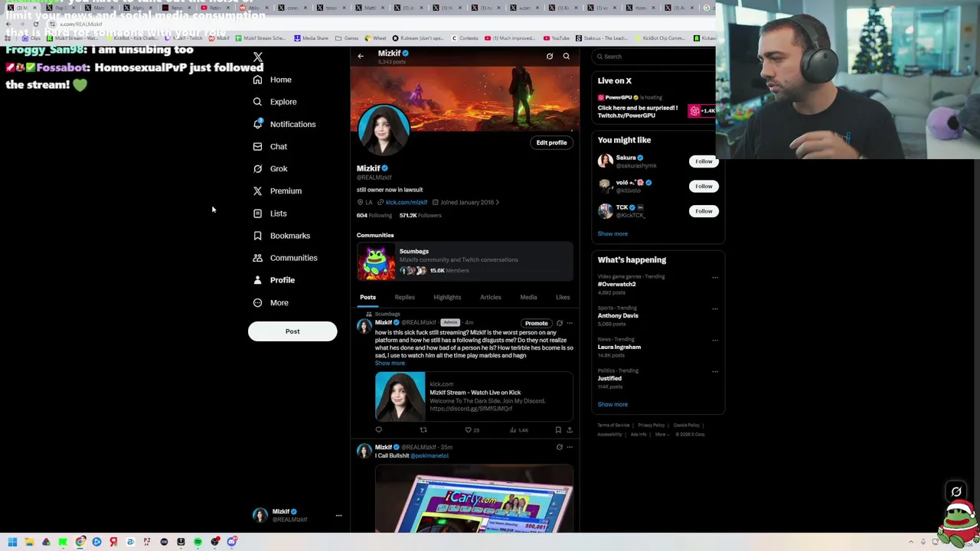This screenshot has width=980, height=551.
Task: Switch to the Replies tab
Action: (x=404, y=297)
